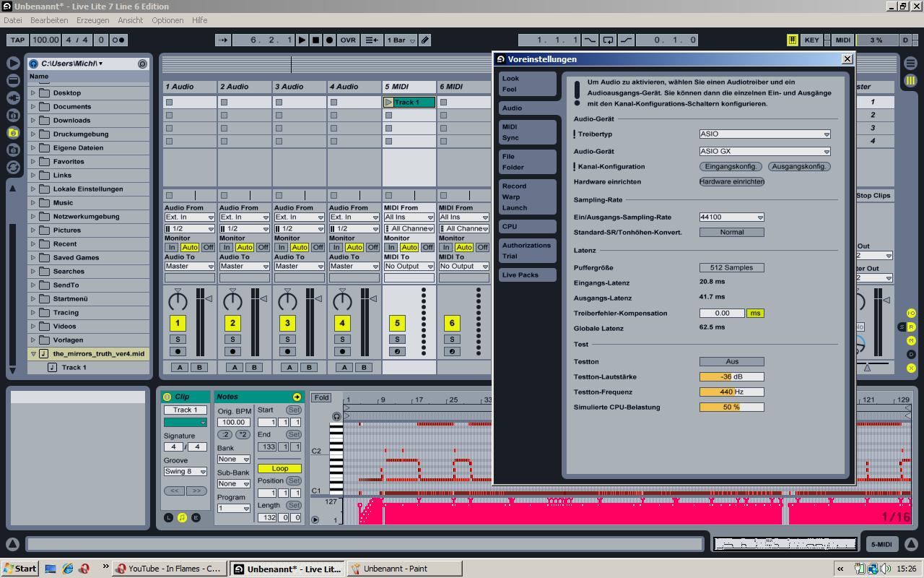Show the Launch box L icon

pos(168,517)
